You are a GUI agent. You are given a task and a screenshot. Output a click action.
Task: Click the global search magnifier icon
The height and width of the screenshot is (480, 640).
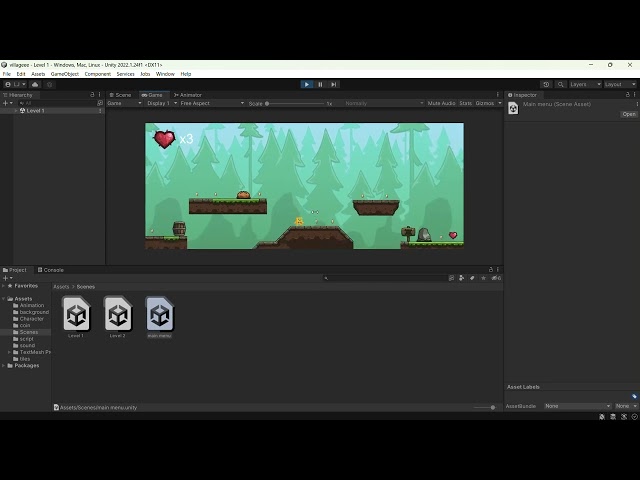click(x=560, y=84)
